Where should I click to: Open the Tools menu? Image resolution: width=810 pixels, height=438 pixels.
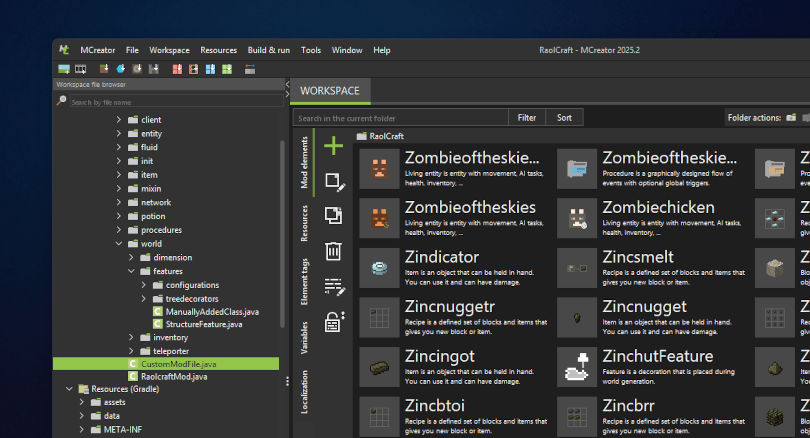pos(311,50)
